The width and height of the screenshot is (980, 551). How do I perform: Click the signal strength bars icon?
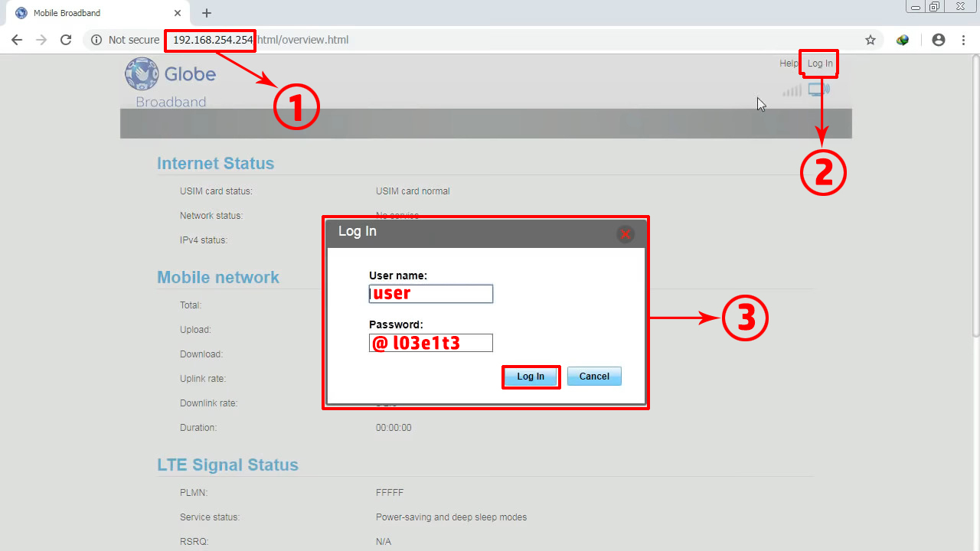[x=792, y=91]
